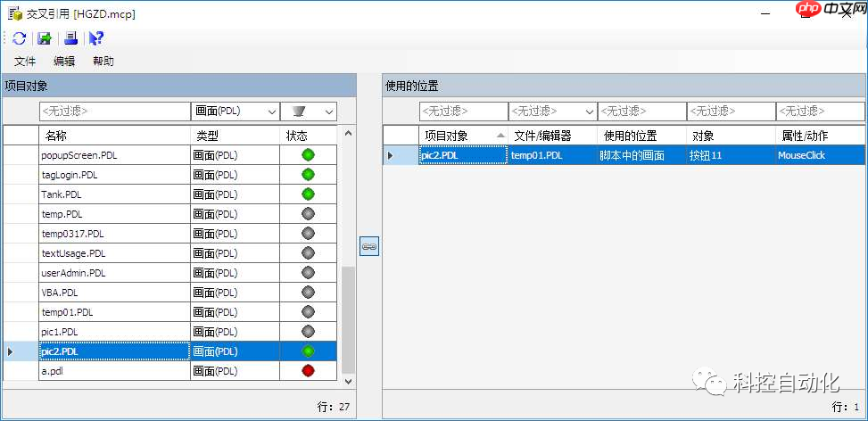Click the vertical scrollbar thumb in object list
868x421 pixels.
pos(348,319)
